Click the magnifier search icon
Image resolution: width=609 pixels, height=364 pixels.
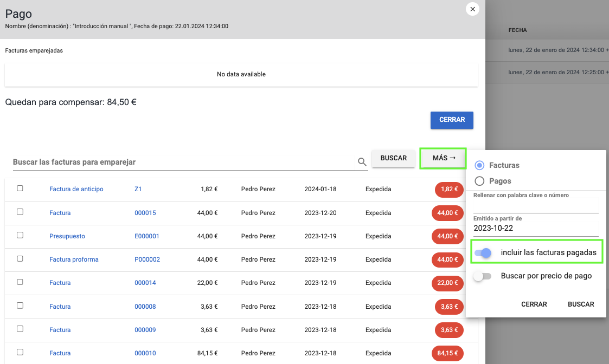pos(362,162)
